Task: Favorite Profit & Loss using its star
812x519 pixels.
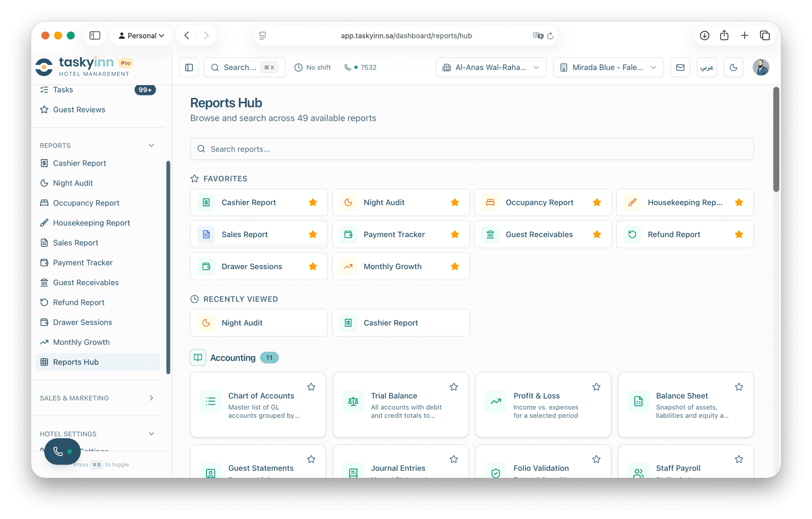Action: 596,387
